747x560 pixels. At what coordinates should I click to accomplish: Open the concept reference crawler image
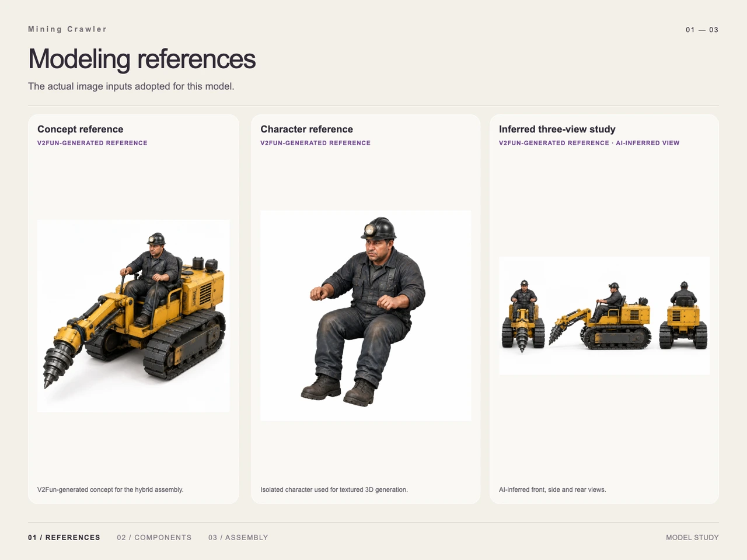pos(133,316)
